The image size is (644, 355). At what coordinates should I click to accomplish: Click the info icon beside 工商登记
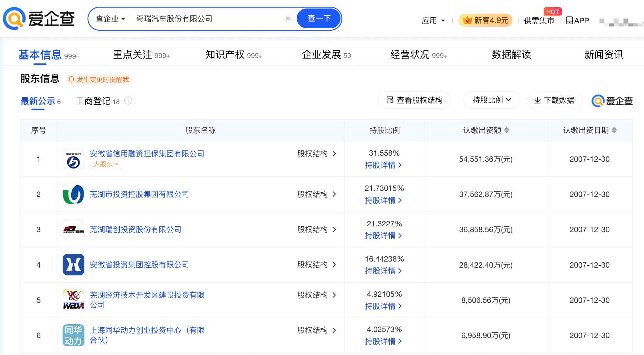coord(129,101)
